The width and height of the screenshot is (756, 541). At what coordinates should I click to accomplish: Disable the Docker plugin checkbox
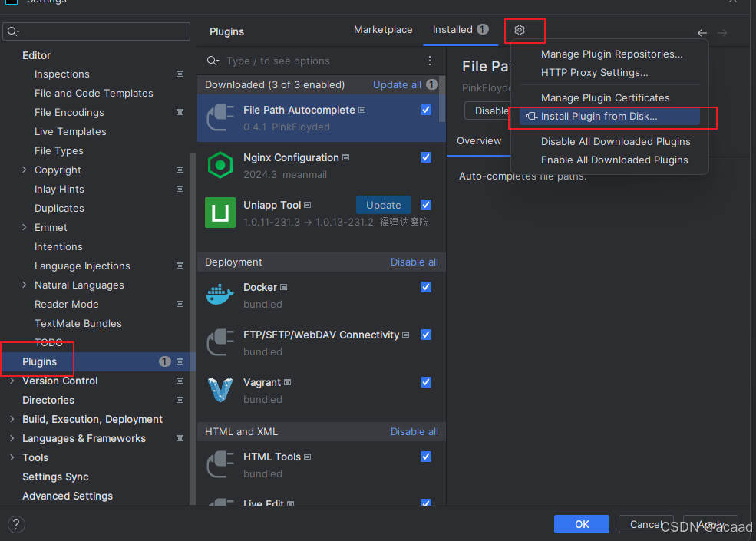click(x=426, y=287)
